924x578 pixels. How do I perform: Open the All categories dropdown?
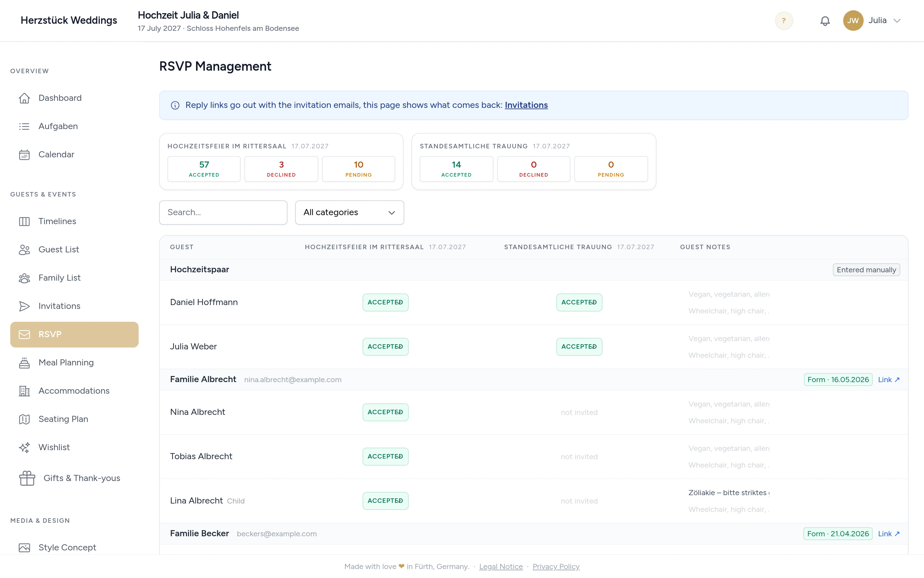(x=349, y=213)
